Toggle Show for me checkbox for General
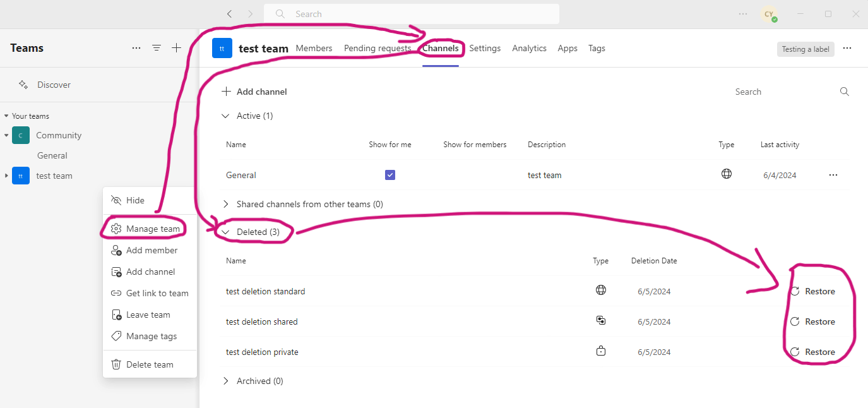Image resolution: width=868 pixels, height=408 pixels. pyautogui.click(x=390, y=175)
